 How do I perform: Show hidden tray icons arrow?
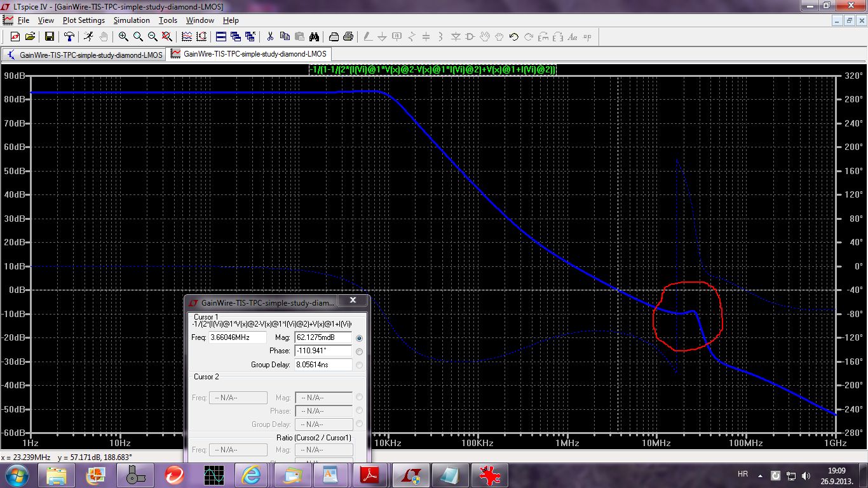pyautogui.click(x=761, y=475)
